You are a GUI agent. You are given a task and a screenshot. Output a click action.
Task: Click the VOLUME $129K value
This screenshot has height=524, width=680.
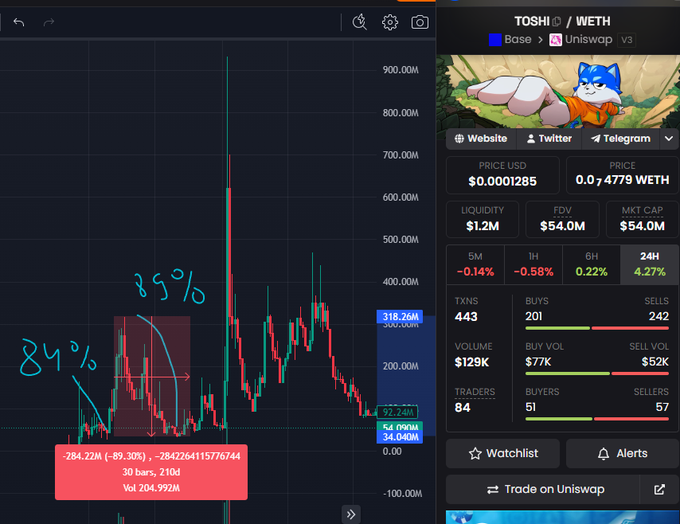point(472,362)
